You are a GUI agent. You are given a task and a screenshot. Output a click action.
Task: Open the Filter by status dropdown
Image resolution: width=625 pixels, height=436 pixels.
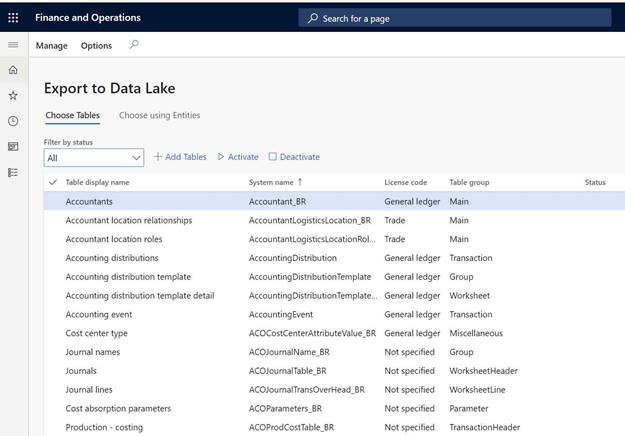pos(94,158)
